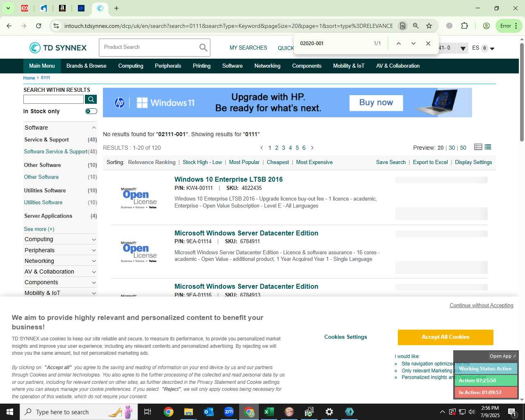Open Settings gear from taskbar
This screenshot has width=525, height=420.
click(x=329, y=412)
